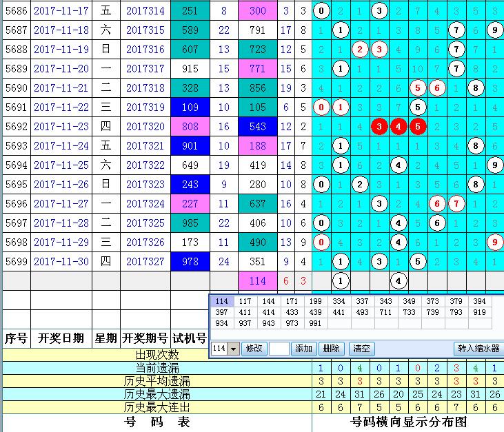The image size is (504, 432).
Task: Click circled 1 in the prediction row
Action: coord(341,281)
